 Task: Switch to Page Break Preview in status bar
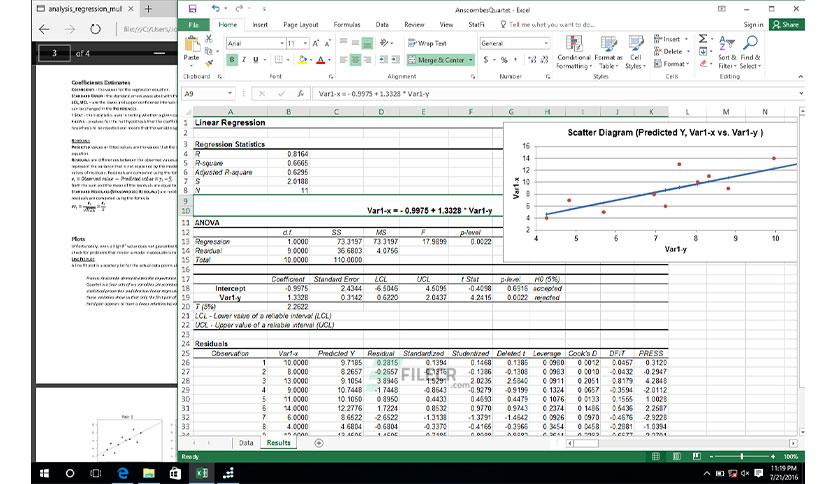tap(696, 456)
